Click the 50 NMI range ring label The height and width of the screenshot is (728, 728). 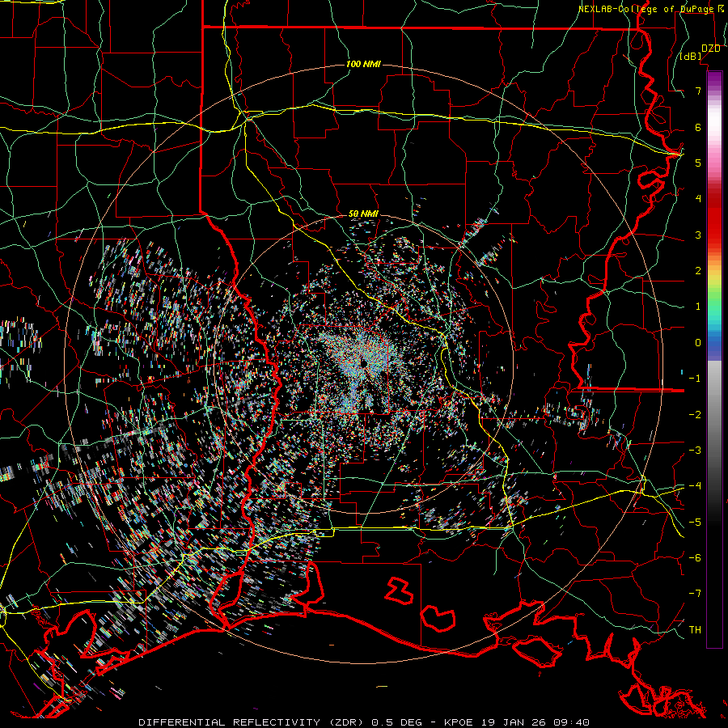tap(363, 214)
